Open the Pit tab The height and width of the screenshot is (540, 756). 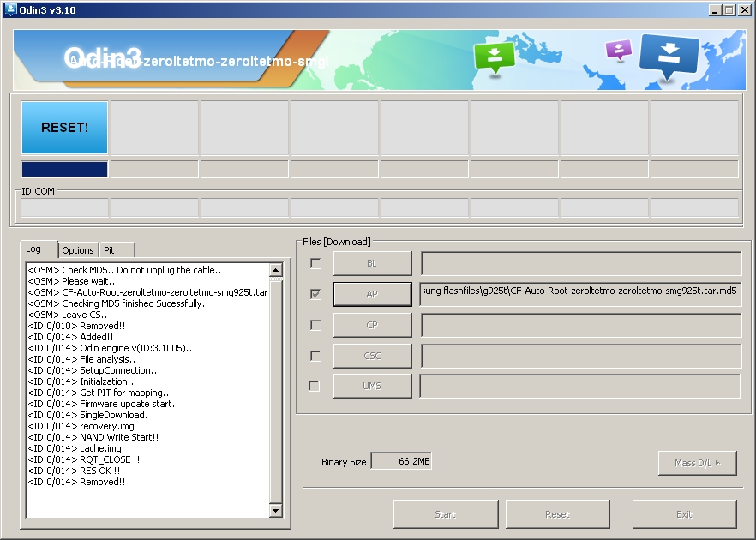coord(117,250)
